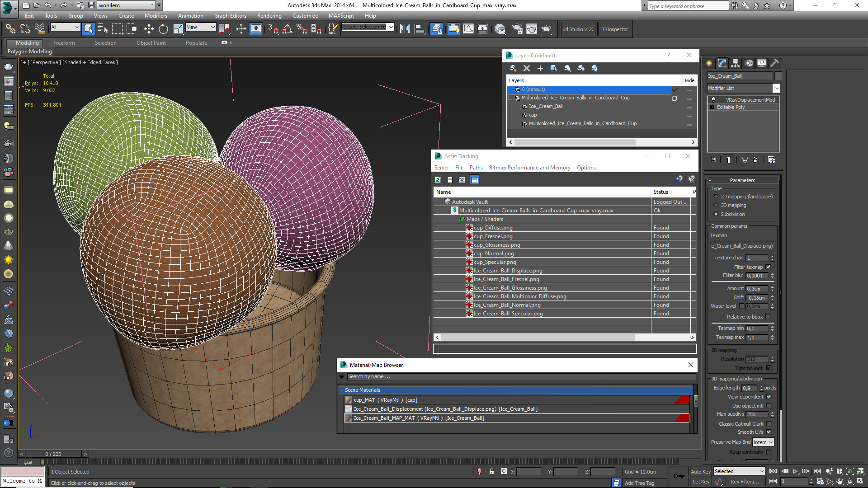Open the Utilities hammer tab
The width and height of the screenshot is (868, 488).
pos(774,63)
